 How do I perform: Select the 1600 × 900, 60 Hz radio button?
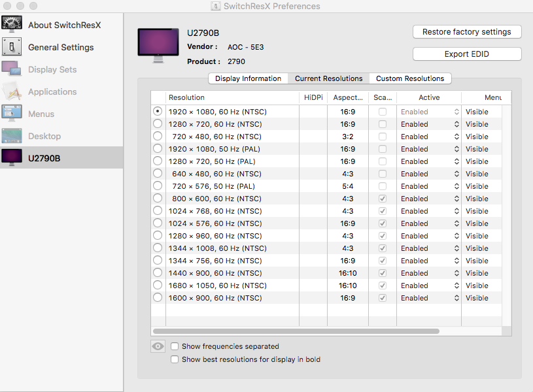(158, 297)
